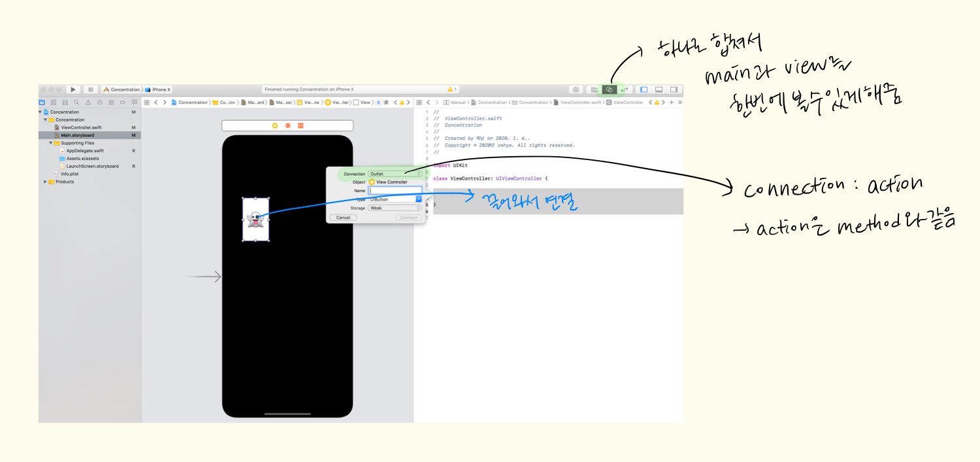Select the ghost emoji button on the canvas
Screen dimensions: 980x462
[255, 220]
